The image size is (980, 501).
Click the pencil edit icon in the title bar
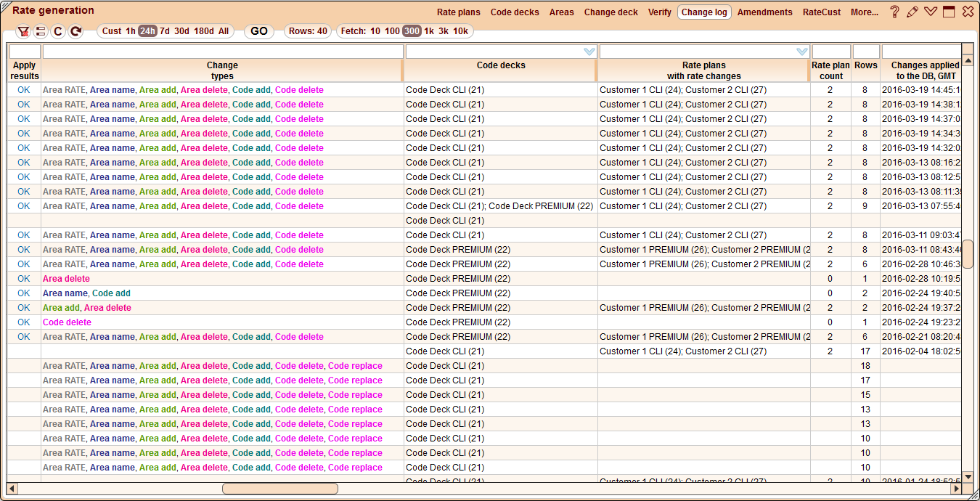click(x=912, y=12)
